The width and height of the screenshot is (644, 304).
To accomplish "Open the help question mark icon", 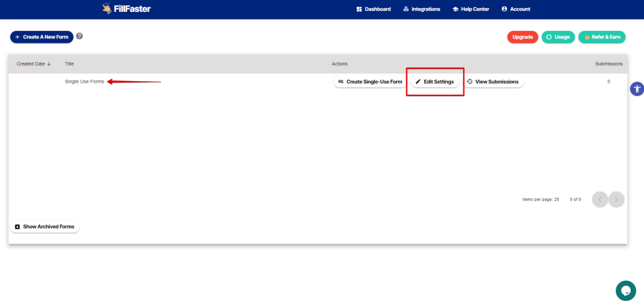I will pos(79,36).
